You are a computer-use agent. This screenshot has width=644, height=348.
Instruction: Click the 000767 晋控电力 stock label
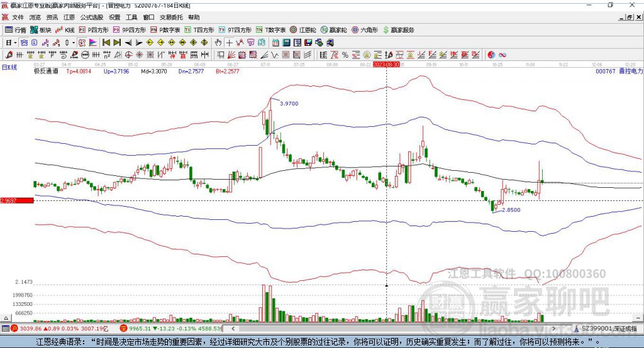[619, 71]
